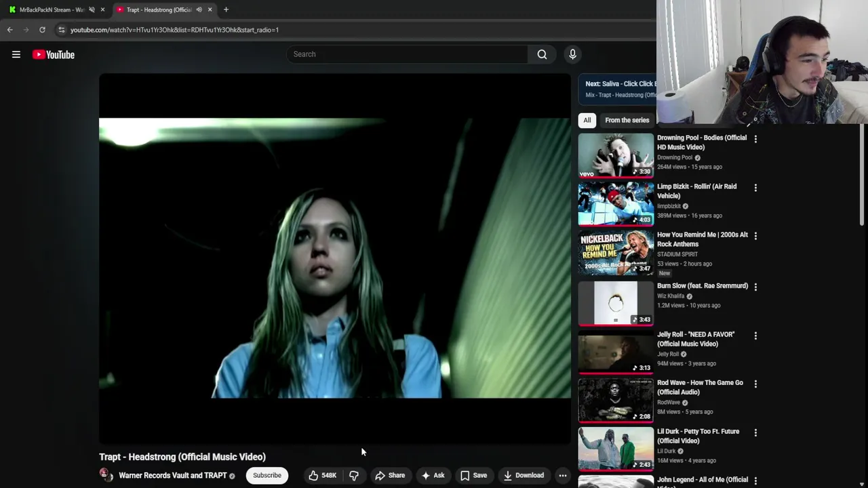Open Lil Durk Petty Too title link

tap(698, 436)
